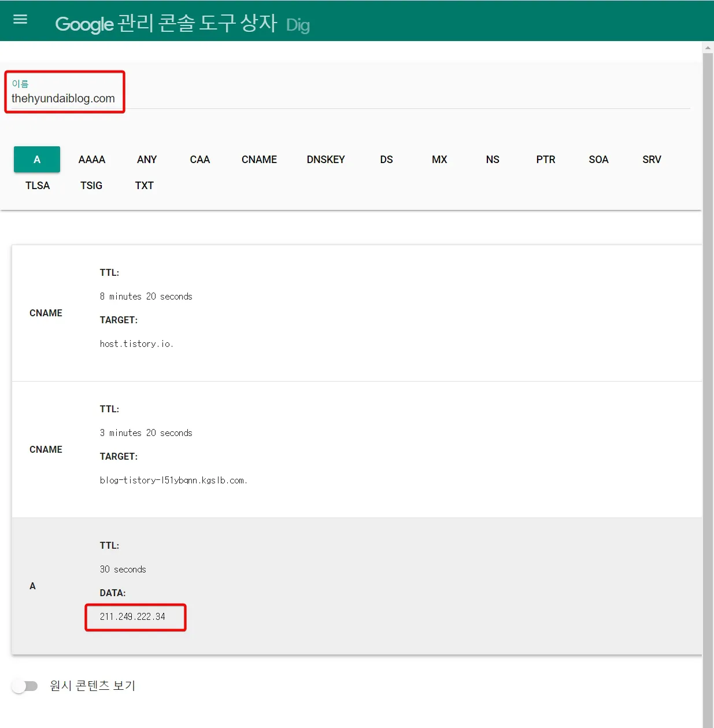Screen dimensions: 714x728
Task: Toggle the raw content view switch
Action: 25,686
